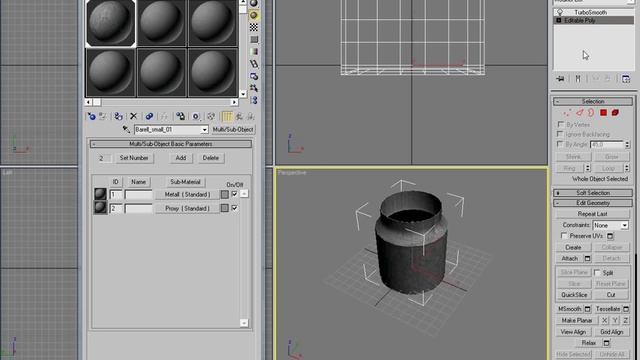Click the Get Material icon
This screenshot has height=360, width=640.
(91, 116)
